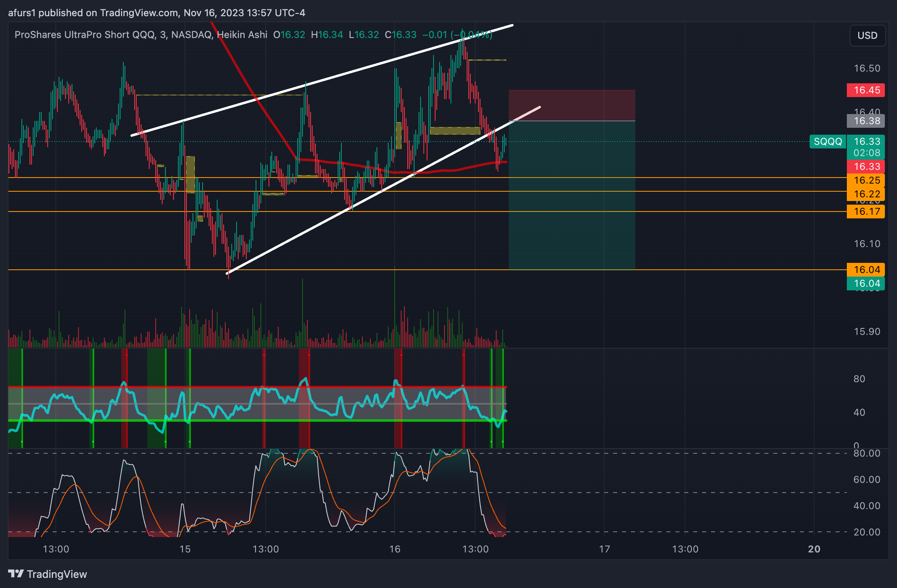
Task: Click the 20.00 stochastic scale value
Action: point(867,532)
